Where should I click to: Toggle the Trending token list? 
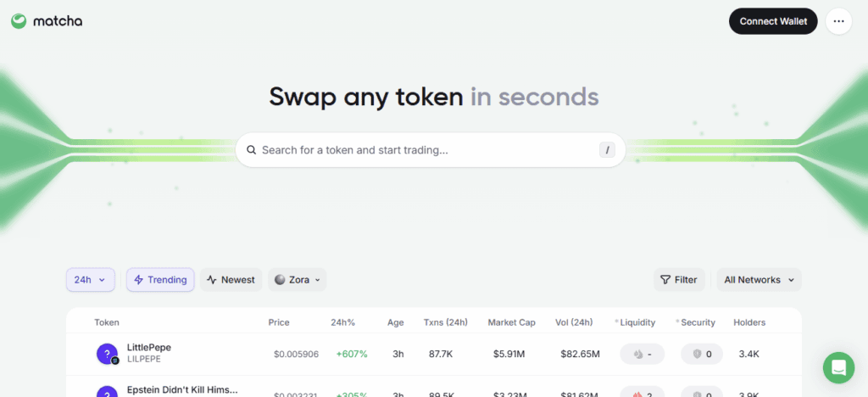point(160,280)
